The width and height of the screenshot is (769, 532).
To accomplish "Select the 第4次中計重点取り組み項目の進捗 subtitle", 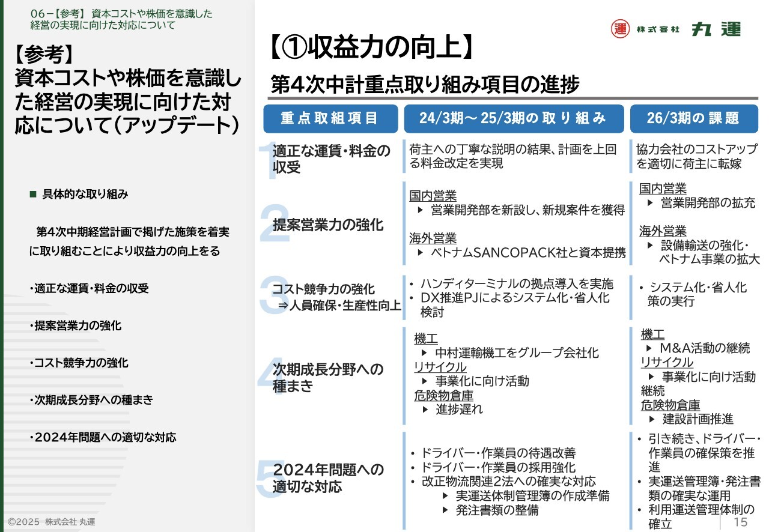I will point(425,84).
